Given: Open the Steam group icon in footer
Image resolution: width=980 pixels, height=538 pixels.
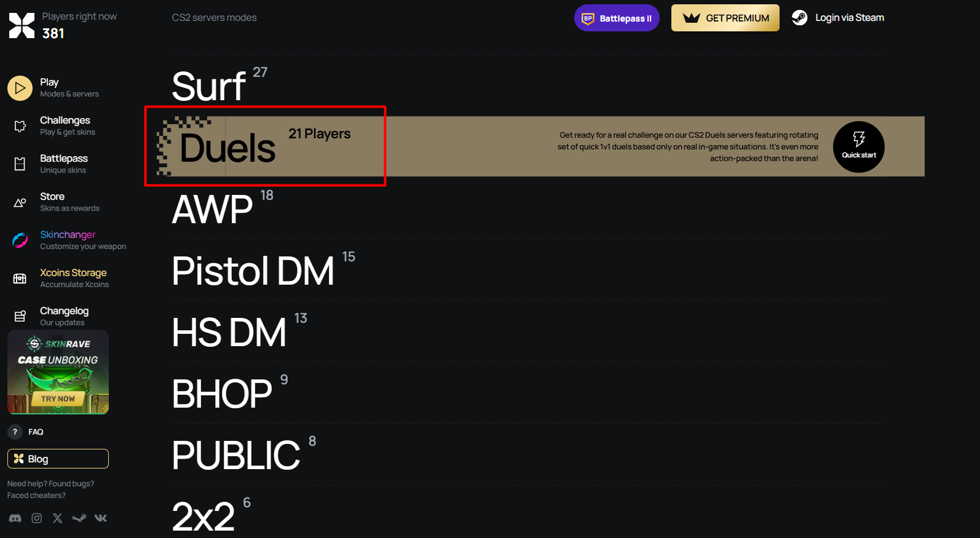Looking at the screenshot, I should (79, 518).
